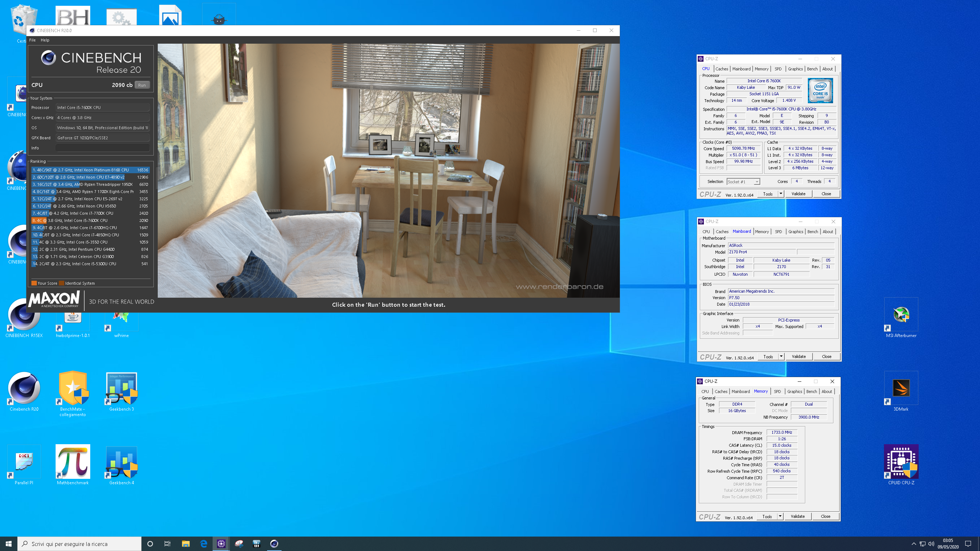Switch to Bench tab in top CPU-Z window

[812, 69]
